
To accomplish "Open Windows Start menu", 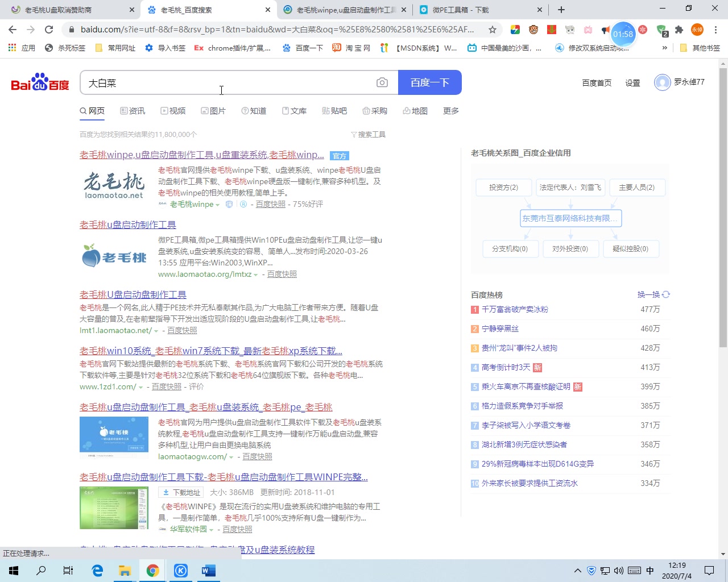I will click(14, 571).
